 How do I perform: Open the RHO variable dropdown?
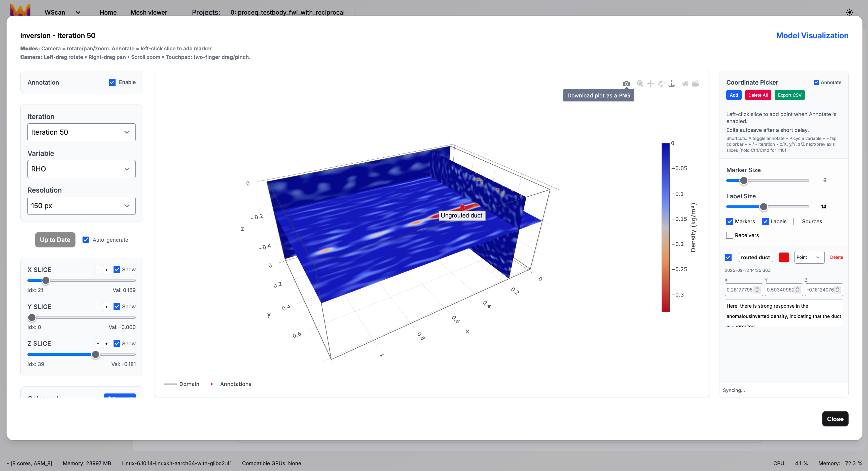(81, 169)
